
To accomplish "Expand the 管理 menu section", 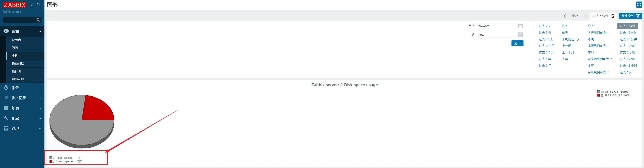I will (x=22, y=128).
